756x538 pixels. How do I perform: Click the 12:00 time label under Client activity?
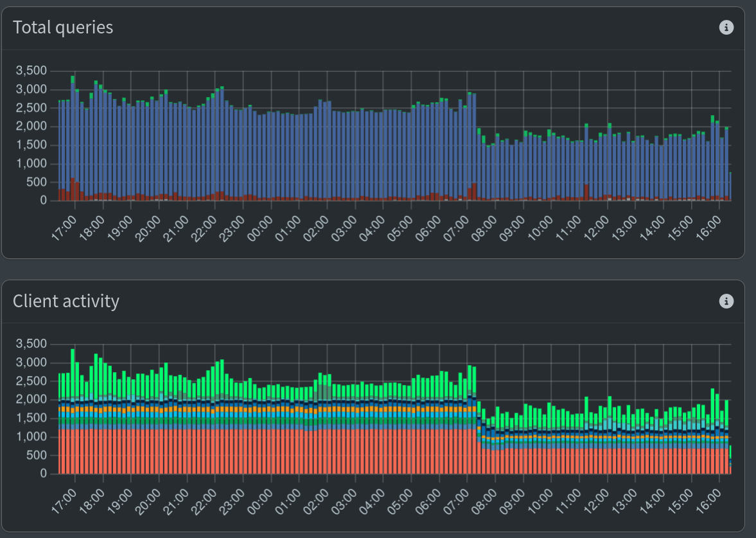coord(597,501)
